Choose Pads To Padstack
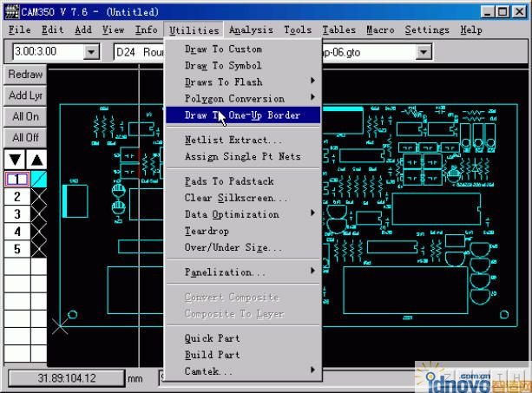Viewport: 532px width, 393px height. point(243,181)
